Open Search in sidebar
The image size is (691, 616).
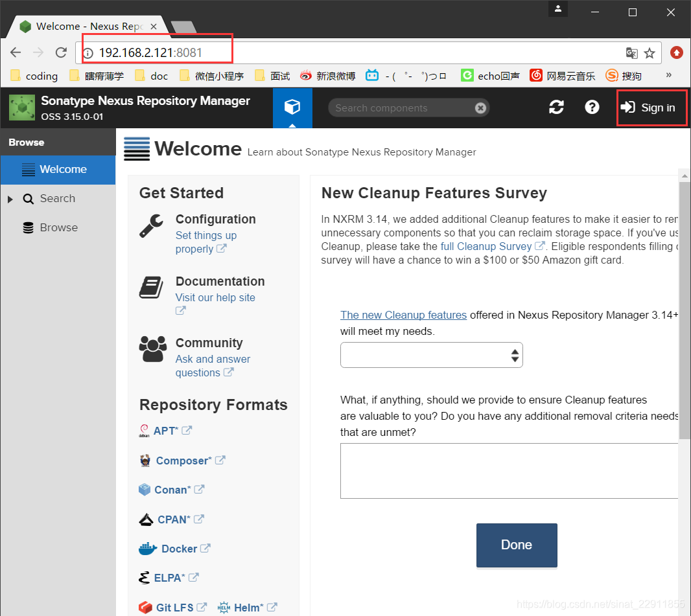click(x=57, y=199)
